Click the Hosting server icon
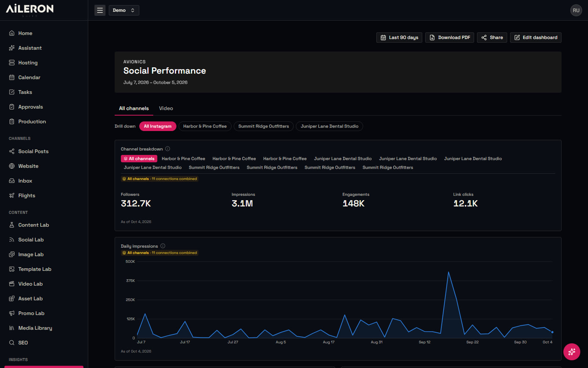This screenshot has height=368, width=588. coord(12,63)
